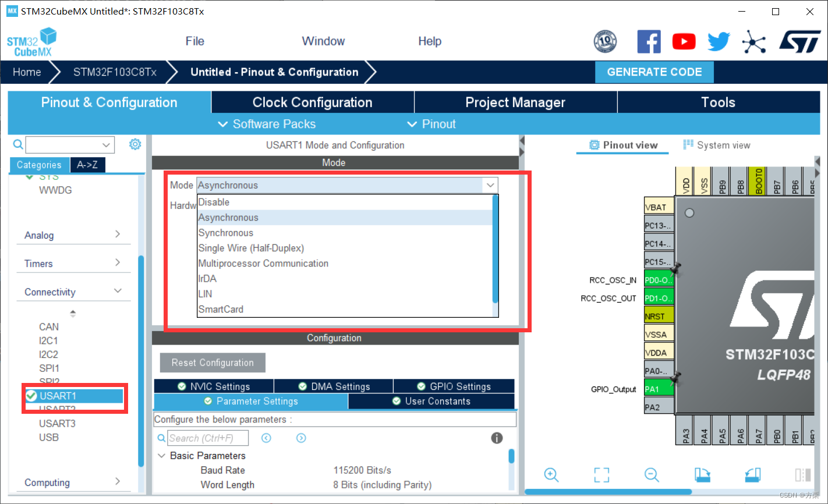Expand the Analog category
The image size is (828, 504).
72,235
